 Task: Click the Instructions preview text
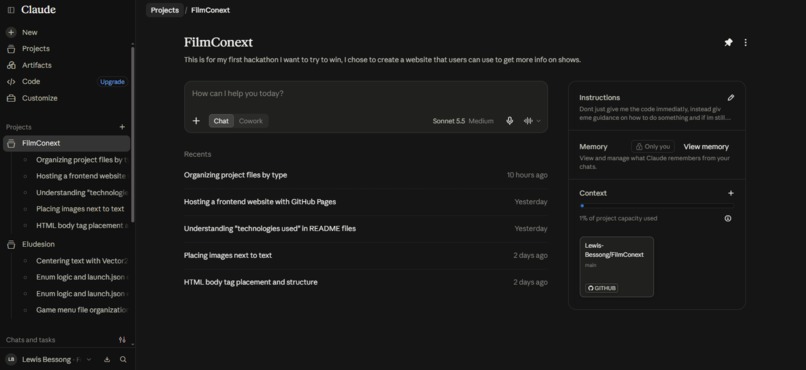point(655,114)
